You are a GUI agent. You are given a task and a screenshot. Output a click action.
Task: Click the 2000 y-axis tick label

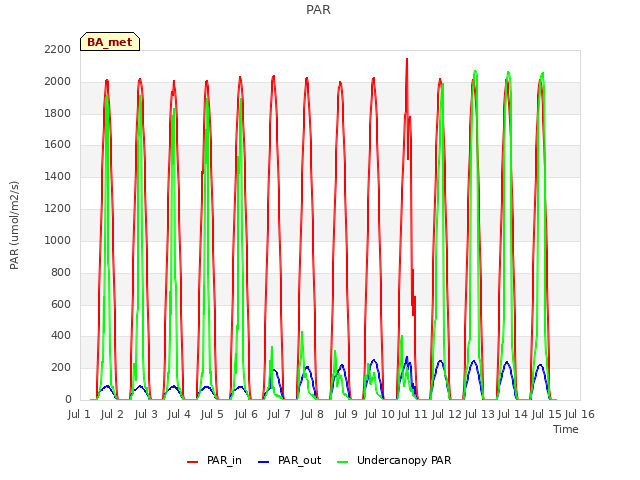[x=58, y=82]
